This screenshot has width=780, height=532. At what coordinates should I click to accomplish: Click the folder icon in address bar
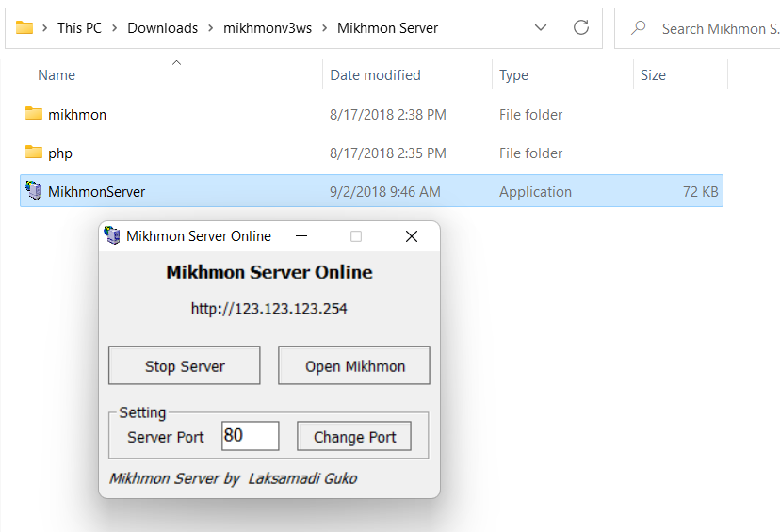[24, 27]
